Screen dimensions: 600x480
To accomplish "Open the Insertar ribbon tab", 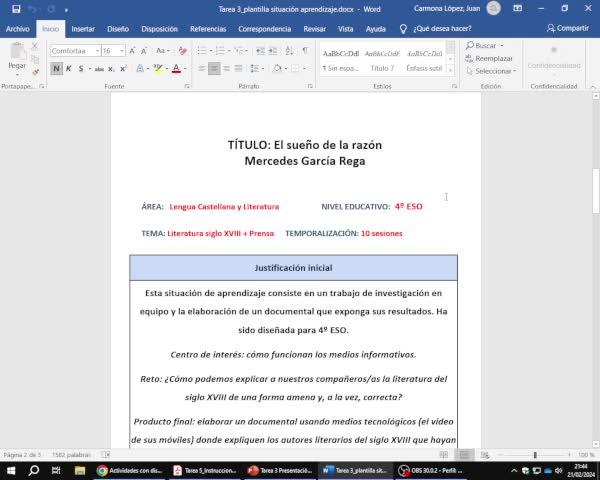I will coord(83,29).
